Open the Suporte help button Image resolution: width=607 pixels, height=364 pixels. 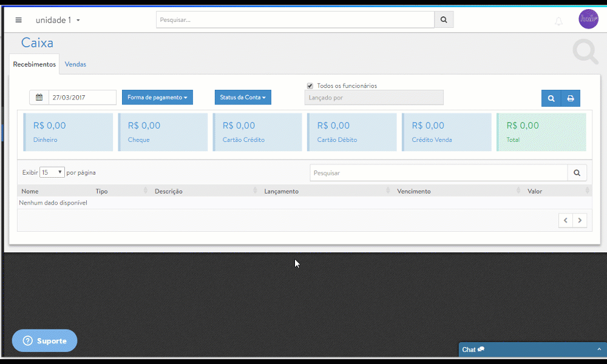(x=45, y=341)
